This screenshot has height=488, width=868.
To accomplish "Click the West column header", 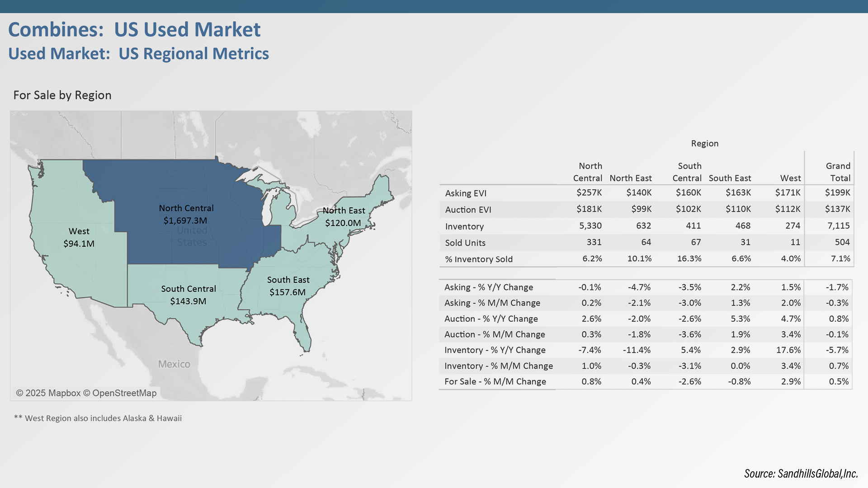I will 790,178.
